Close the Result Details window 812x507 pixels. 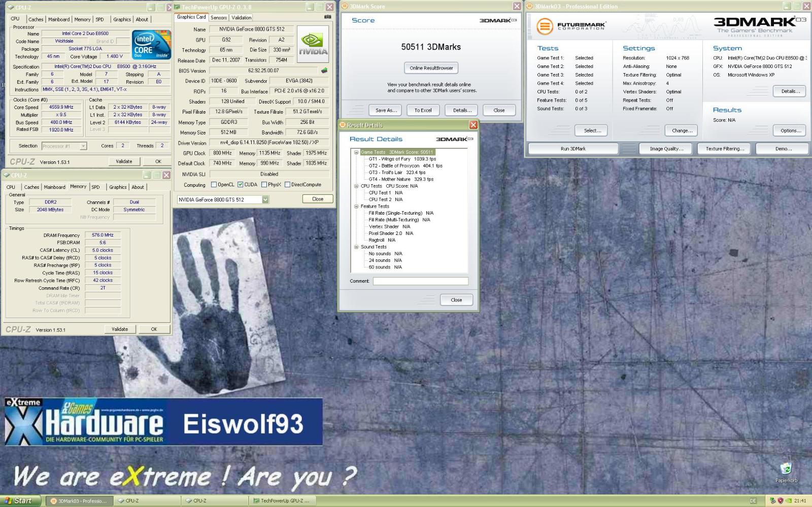tap(473, 125)
